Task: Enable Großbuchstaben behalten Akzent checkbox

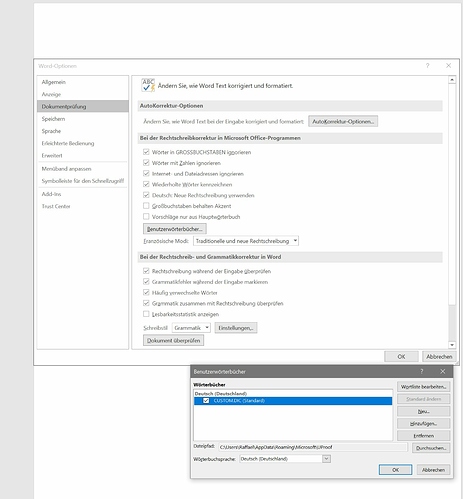Action: (146, 206)
